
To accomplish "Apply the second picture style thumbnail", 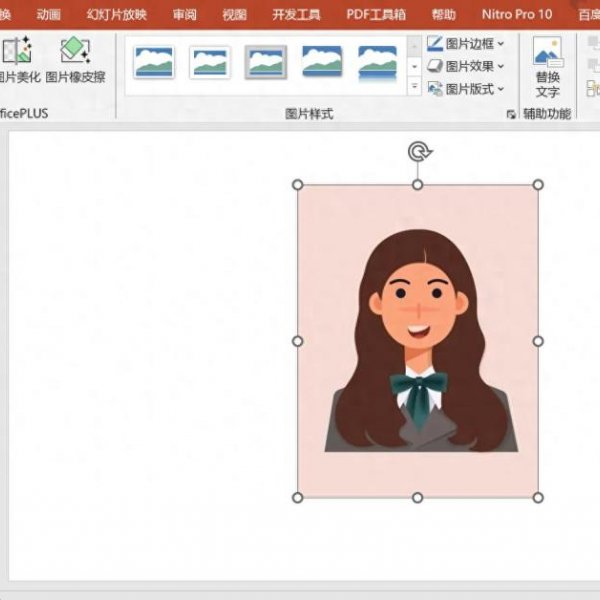I will [210, 62].
